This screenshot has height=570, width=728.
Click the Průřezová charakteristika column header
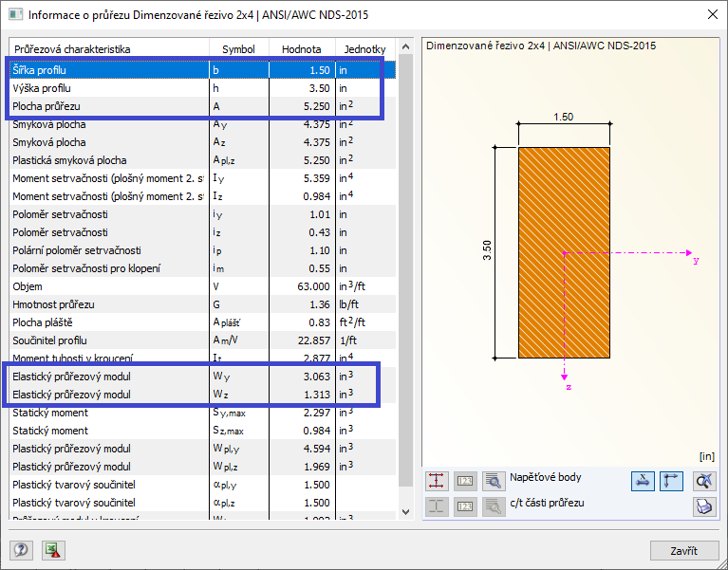coord(109,49)
